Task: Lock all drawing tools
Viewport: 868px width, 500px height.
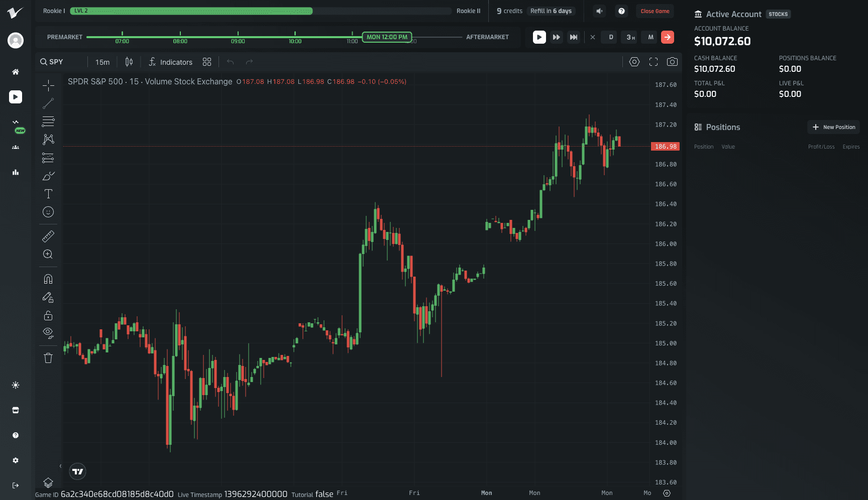Action: tap(48, 315)
